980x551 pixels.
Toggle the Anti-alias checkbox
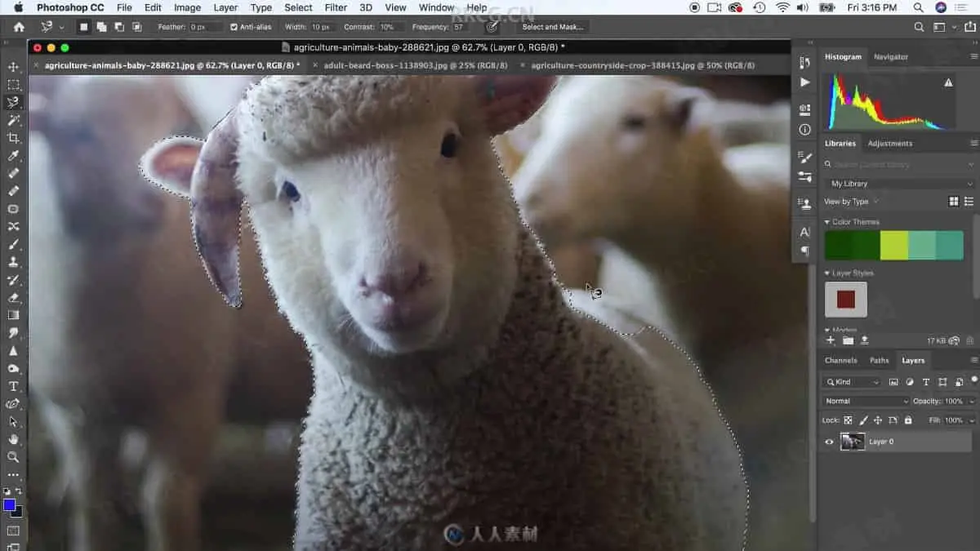coord(234,27)
